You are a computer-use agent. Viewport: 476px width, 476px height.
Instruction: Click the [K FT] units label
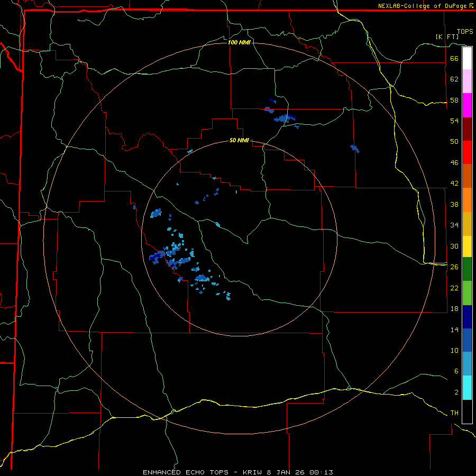tap(447, 36)
